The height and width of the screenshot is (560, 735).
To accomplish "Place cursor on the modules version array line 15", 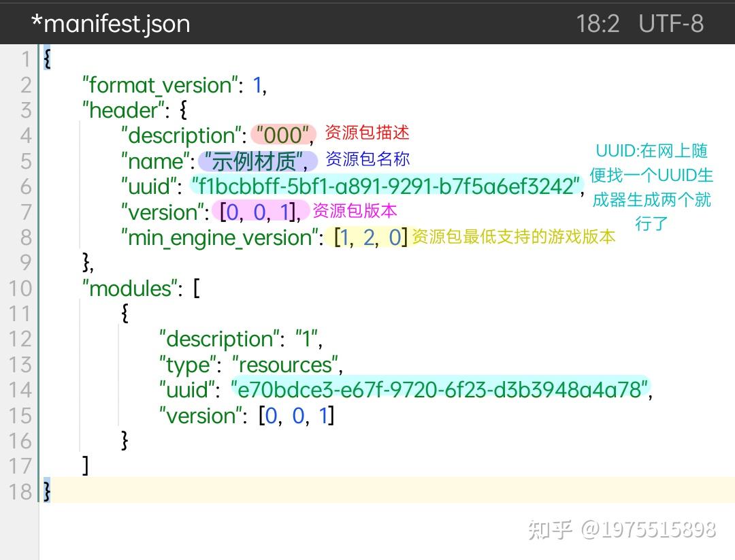I will pos(247,415).
